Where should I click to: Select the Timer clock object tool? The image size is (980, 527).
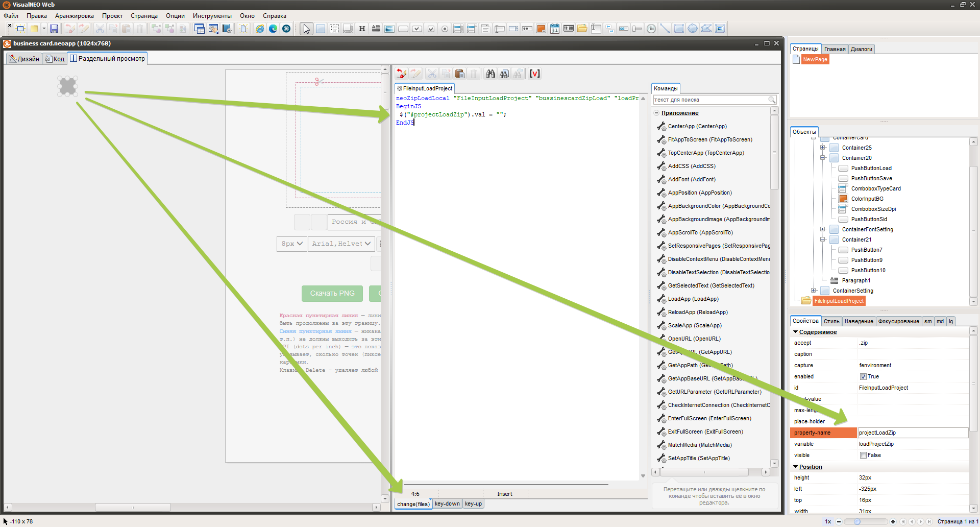651,29
